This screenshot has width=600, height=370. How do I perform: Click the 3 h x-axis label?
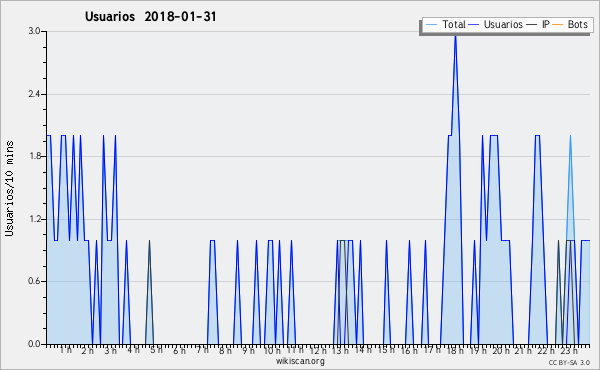coord(111,350)
